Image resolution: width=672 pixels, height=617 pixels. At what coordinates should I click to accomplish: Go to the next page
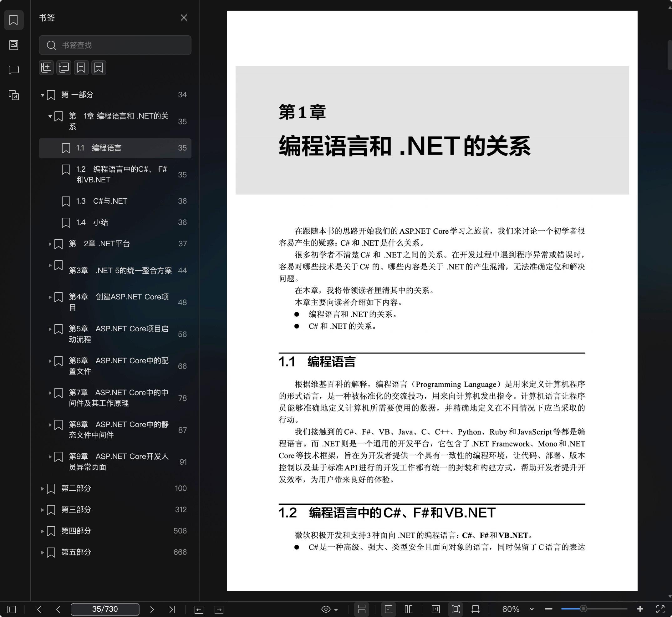[152, 609]
